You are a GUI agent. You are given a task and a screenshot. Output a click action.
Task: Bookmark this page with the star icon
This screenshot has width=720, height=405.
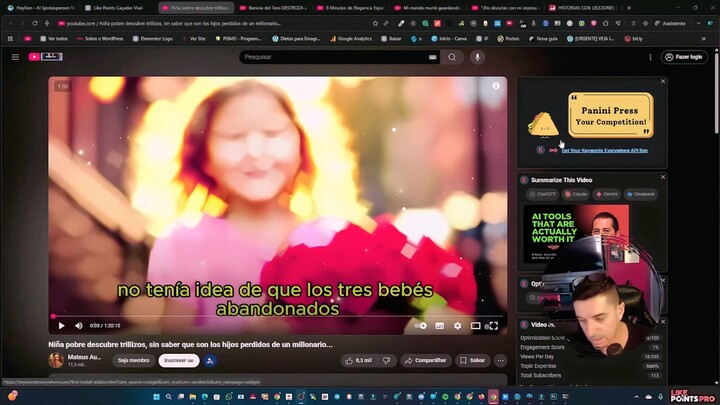tap(375, 23)
